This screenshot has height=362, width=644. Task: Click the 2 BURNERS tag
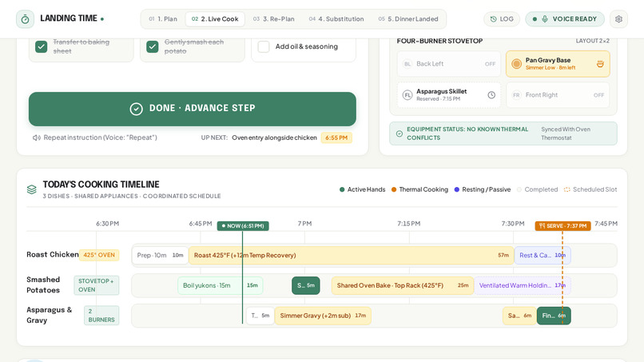(101, 316)
